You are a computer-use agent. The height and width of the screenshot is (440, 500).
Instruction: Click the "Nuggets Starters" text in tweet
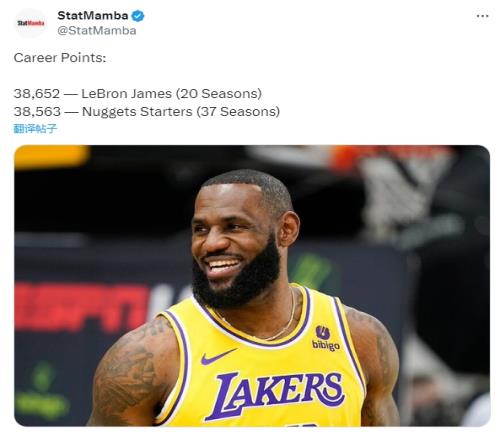[x=137, y=112]
